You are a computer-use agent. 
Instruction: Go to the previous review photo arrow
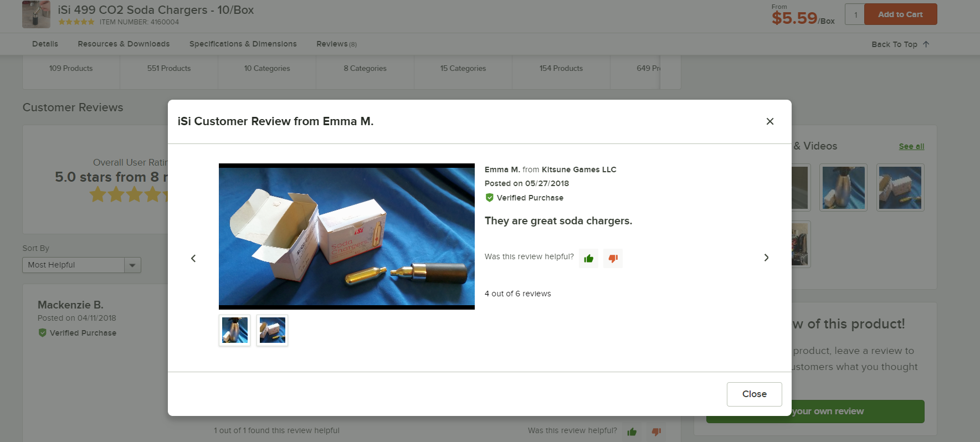tap(193, 258)
